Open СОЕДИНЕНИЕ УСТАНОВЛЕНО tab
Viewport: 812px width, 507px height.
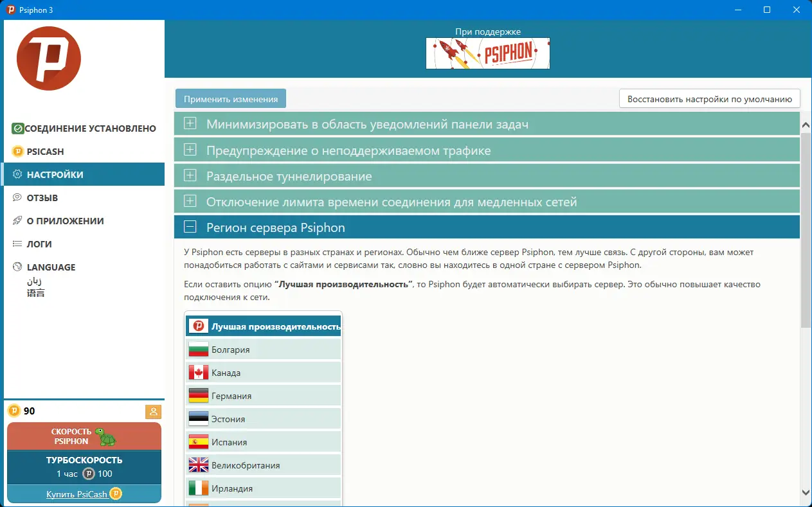click(84, 129)
